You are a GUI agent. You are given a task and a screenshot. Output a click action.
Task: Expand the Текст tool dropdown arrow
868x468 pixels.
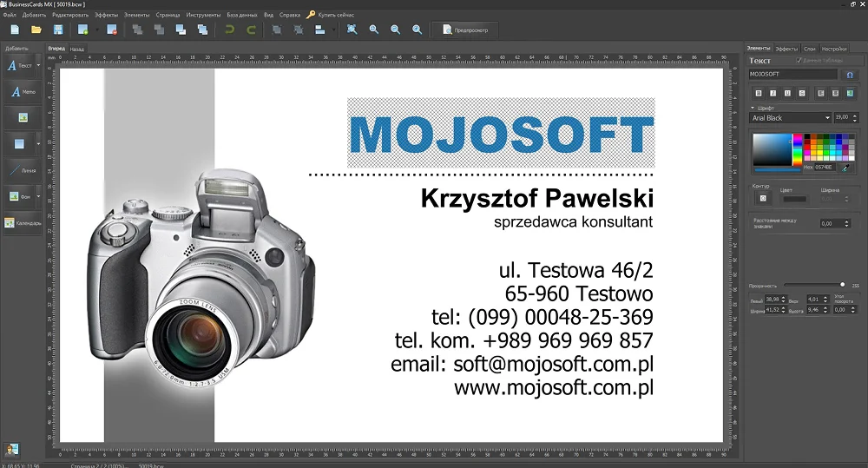[39, 65]
